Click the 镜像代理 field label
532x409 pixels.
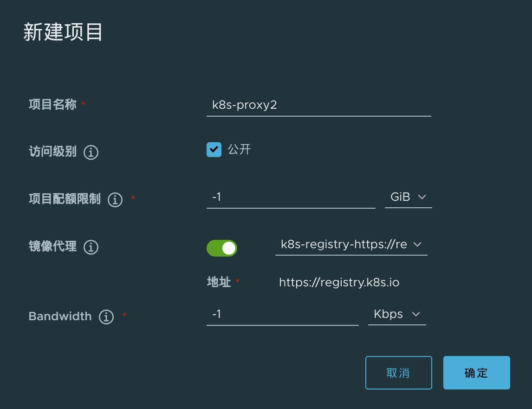[x=52, y=246]
